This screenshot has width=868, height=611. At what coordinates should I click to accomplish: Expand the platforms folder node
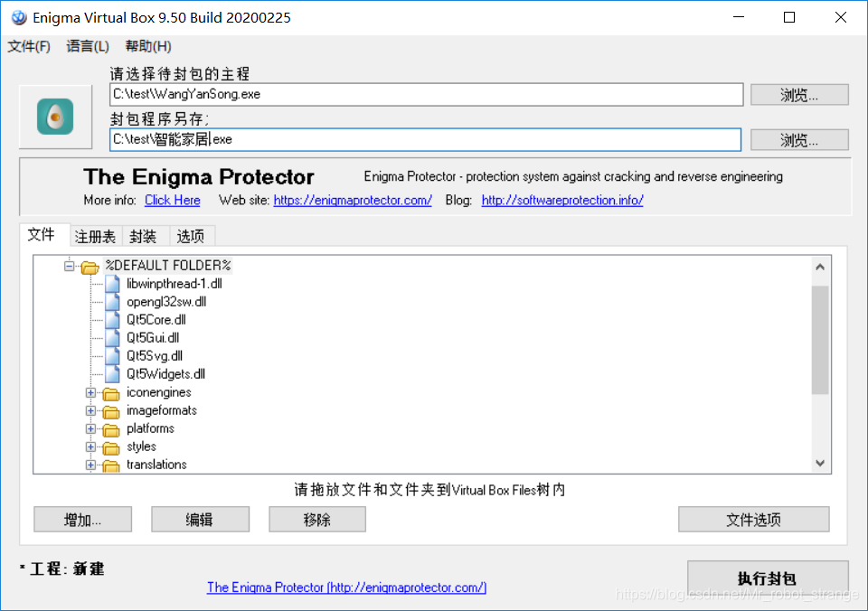tap(90, 429)
